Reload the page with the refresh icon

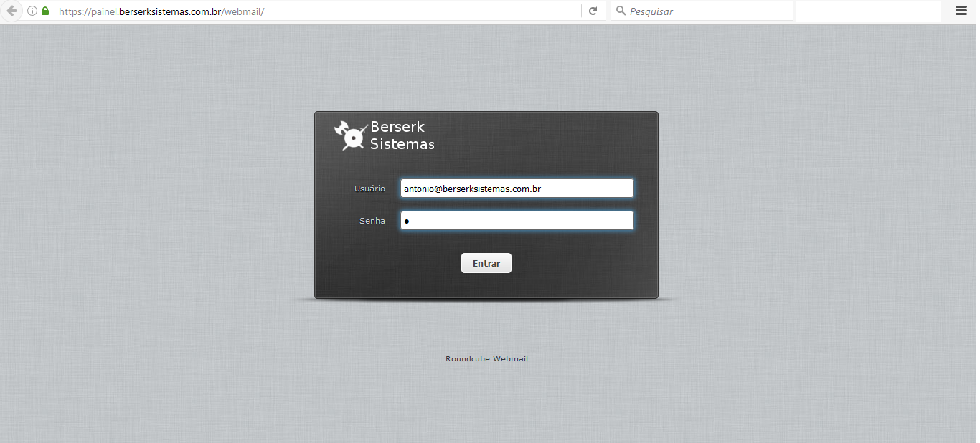[593, 11]
